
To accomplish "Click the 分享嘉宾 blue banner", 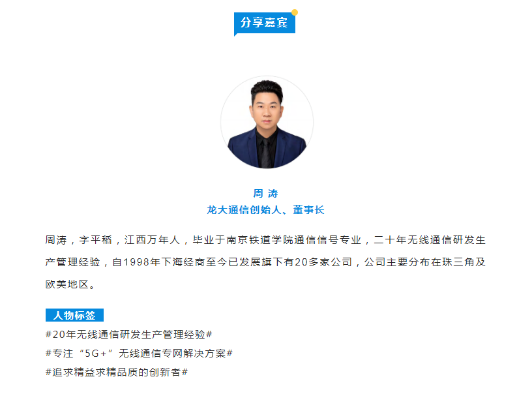I will click(265, 23).
